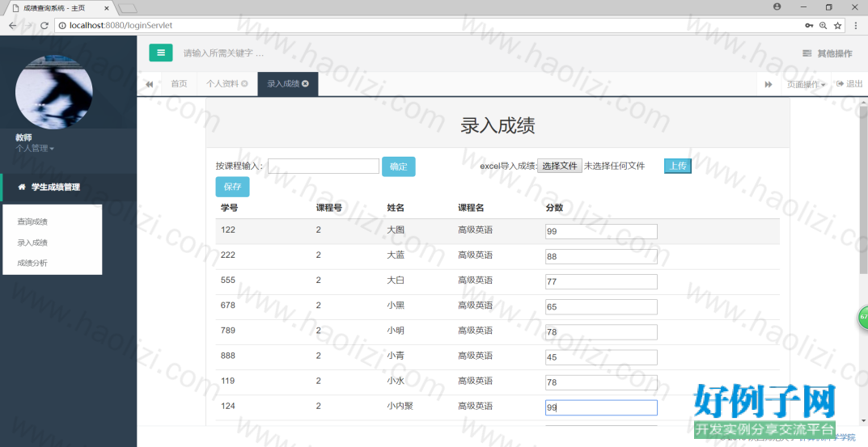Screen dimensions: 868x447
Task: Click score field for student 789
Action: click(x=601, y=332)
